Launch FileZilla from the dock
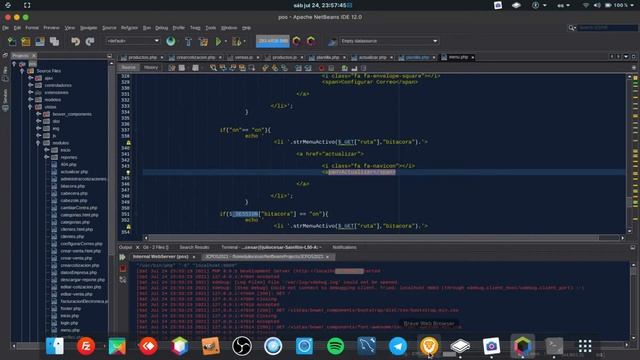 [x=86, y=346]
